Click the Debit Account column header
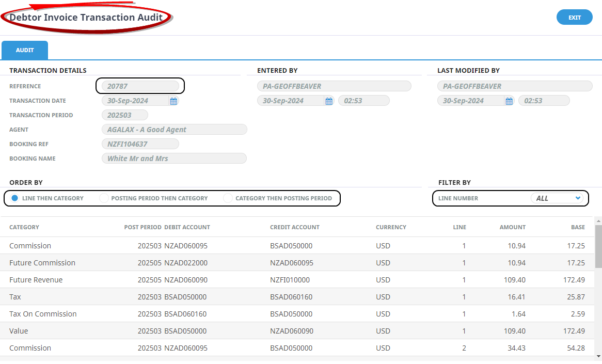 coord(187,227)
